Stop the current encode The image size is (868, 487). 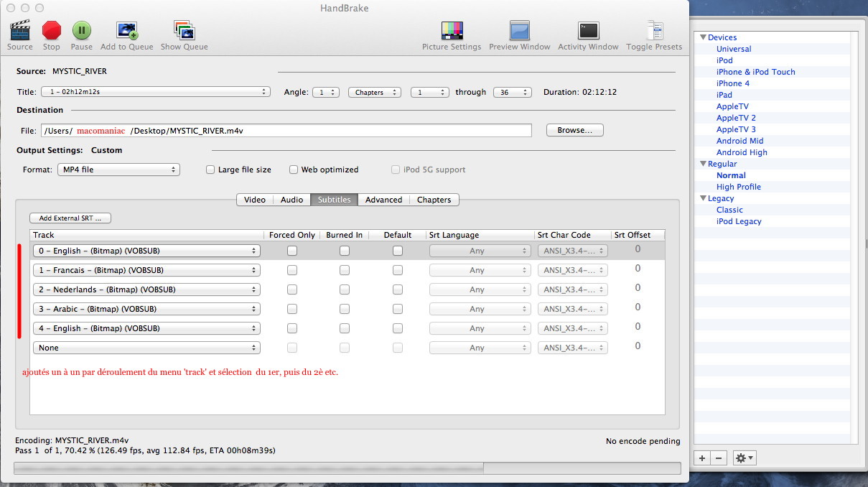tap(52, 35)
